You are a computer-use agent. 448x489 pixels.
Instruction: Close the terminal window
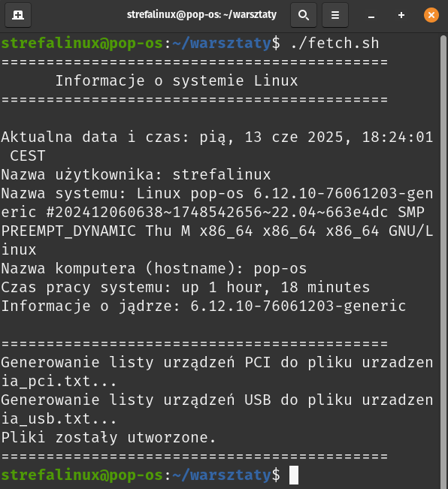pyautogui.click(x=431, y=15)
